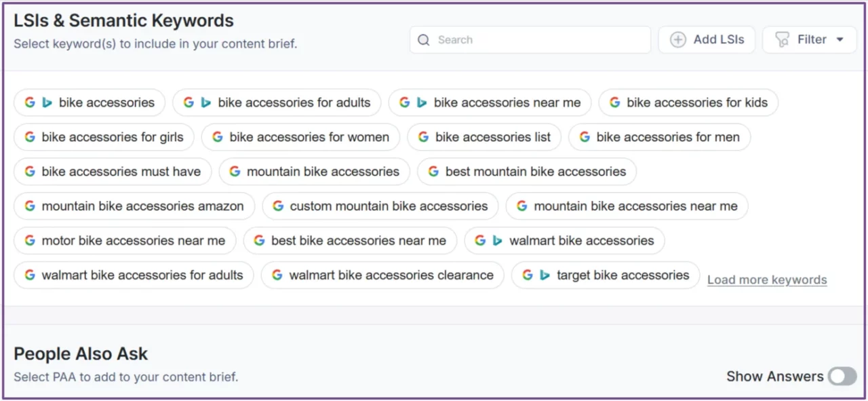The image size is (868, 401).
Task: Click the Google icon on "walmart bike accessories clearance"
Action: pyautogui.click(x=277, y=275)
